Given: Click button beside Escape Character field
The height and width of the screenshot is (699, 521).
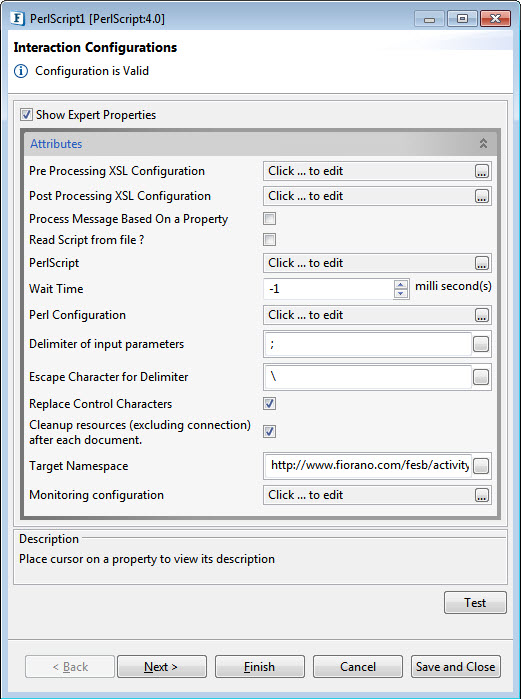Looking at the screenshot, I should click(x=481, y=377).
